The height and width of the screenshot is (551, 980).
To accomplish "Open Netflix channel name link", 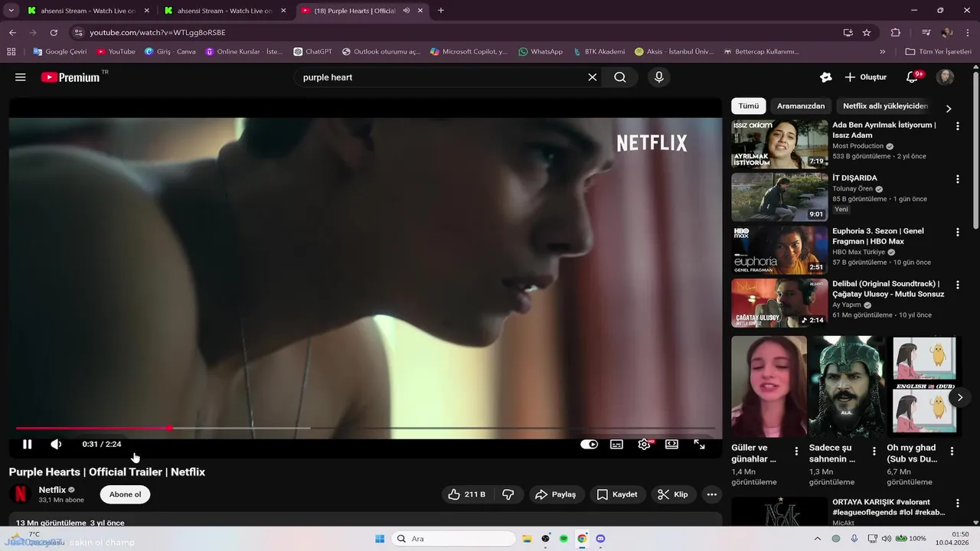I will pyautogui.click(x=52, y=490).
